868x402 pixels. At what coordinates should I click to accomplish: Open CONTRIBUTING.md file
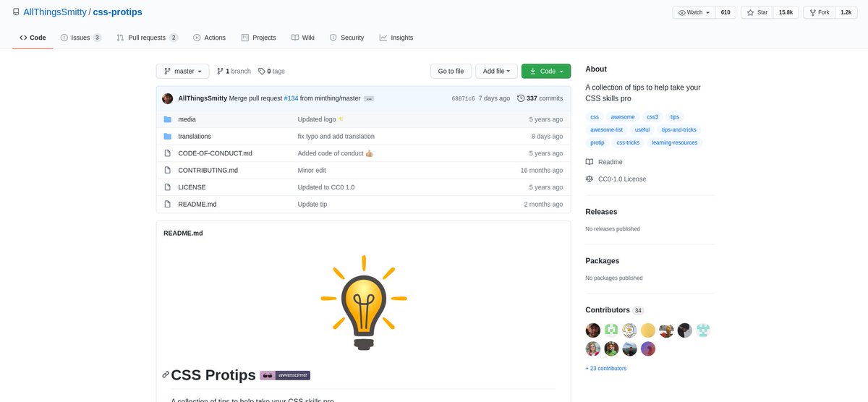coord(208,170)
